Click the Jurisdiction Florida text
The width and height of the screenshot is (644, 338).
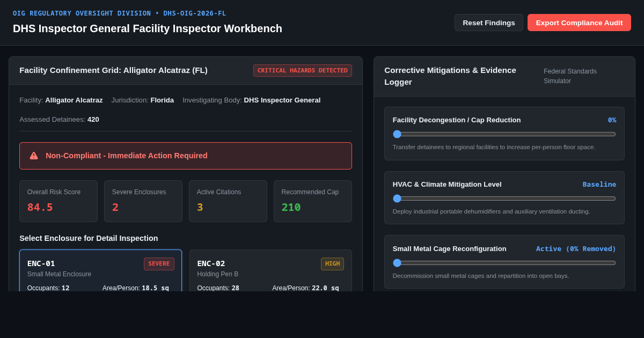143,100
